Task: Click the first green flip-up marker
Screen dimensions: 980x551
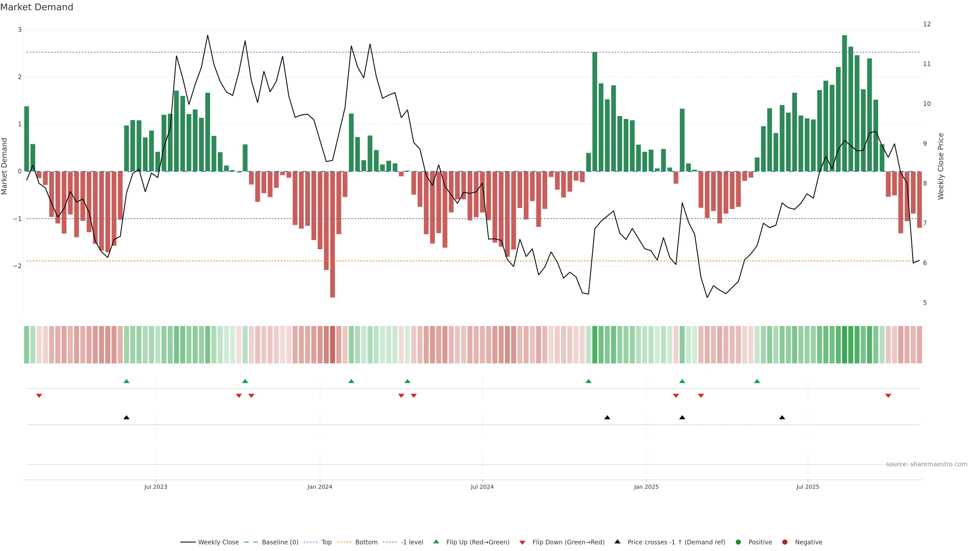Action: point(127,381)
